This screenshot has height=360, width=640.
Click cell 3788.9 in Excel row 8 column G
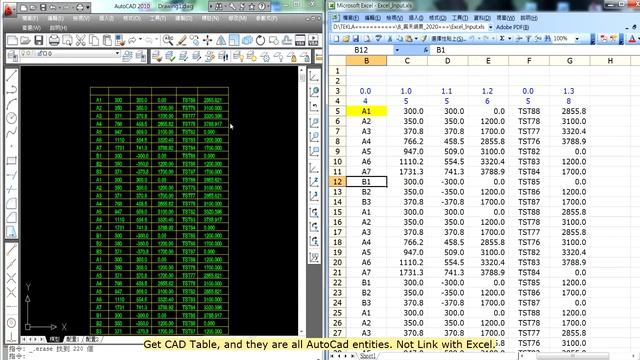569,141
